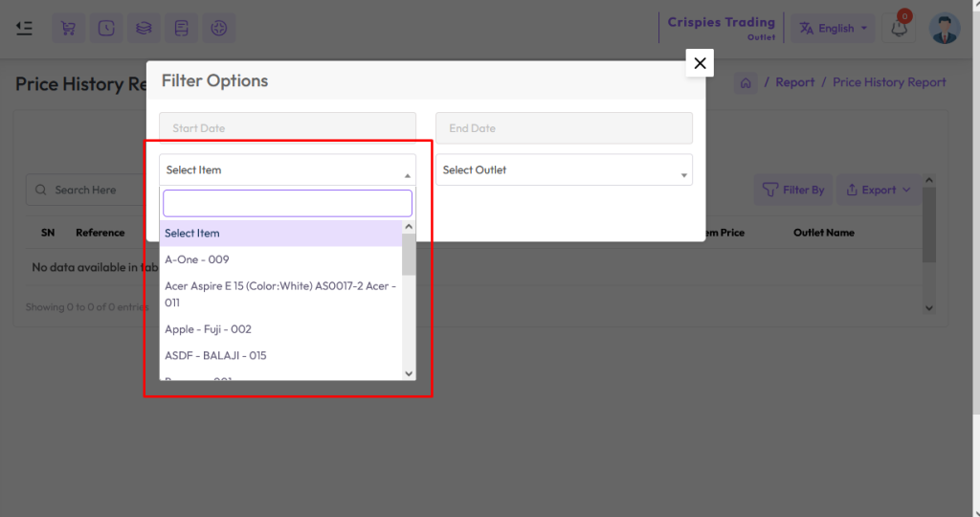
Task: Expand the Select Outlet dropdown
Action: [564, 170]
